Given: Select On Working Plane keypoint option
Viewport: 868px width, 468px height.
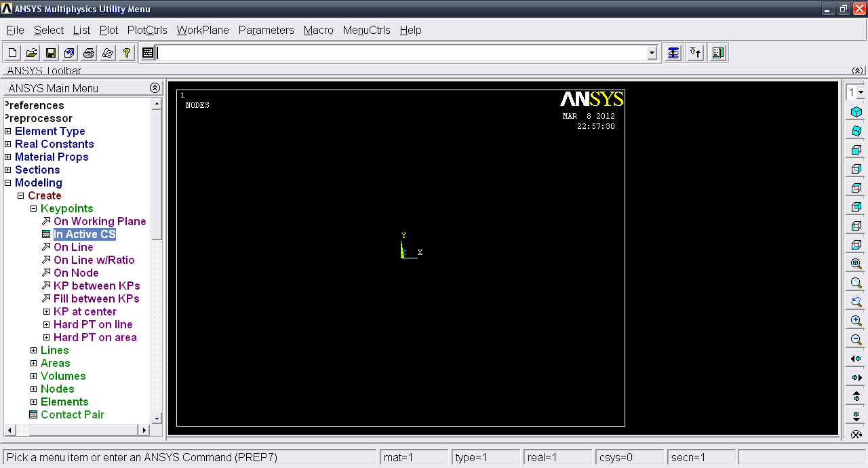Looking at the screenshot, I should point(100,222).
